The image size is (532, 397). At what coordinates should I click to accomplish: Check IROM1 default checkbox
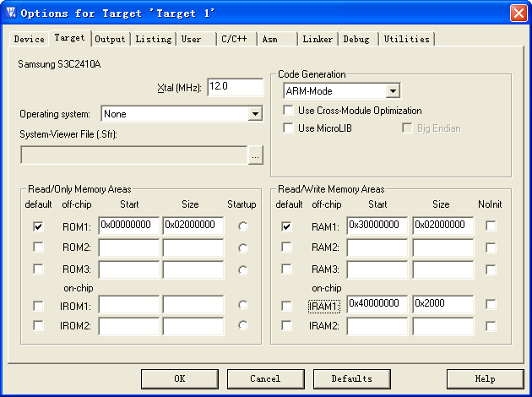tap(38, 306)
